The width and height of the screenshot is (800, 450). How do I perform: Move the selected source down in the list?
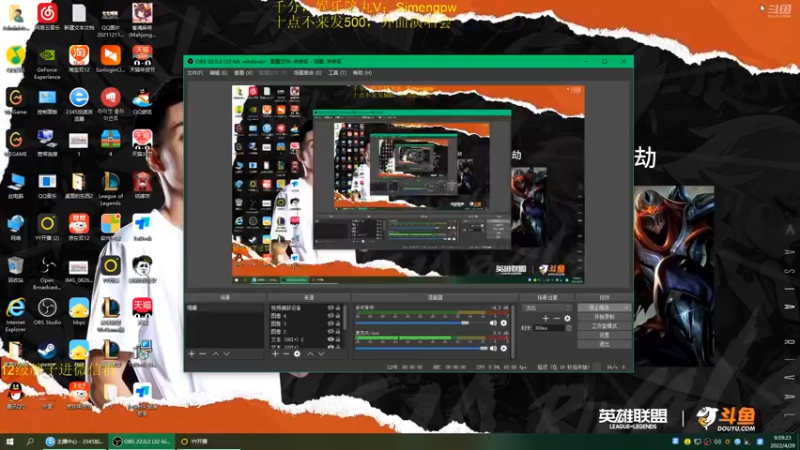tap(321, 354)
